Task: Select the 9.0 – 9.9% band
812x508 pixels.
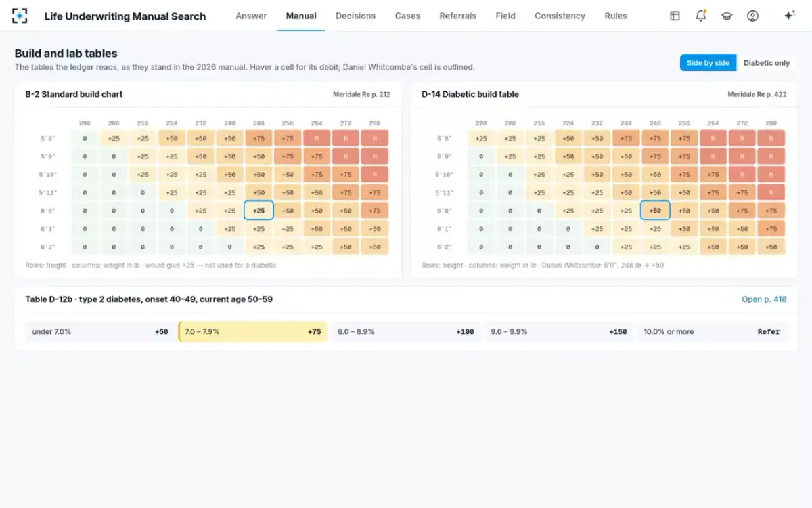Action: coord(559,332)
